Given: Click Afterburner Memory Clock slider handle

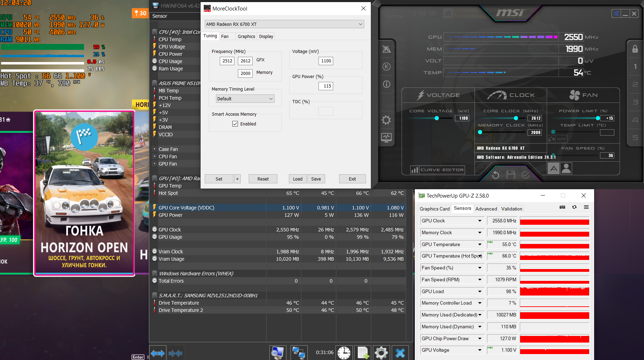Looking at the screenshot, I should pos(480,132).
